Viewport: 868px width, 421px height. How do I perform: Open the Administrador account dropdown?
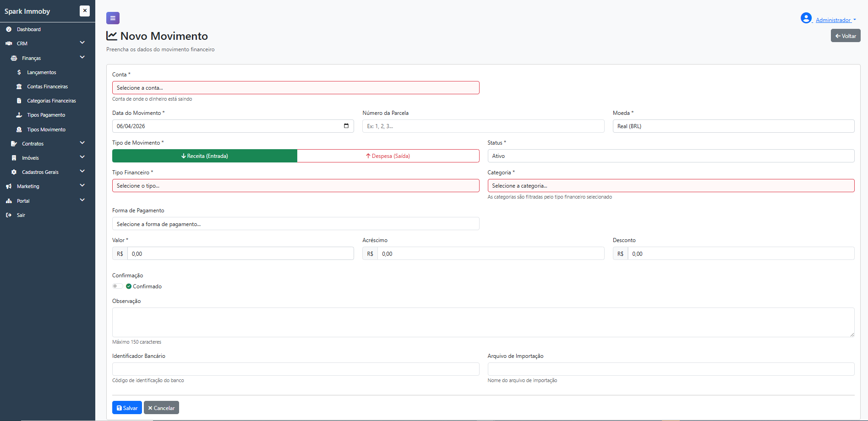coord(835,20)
